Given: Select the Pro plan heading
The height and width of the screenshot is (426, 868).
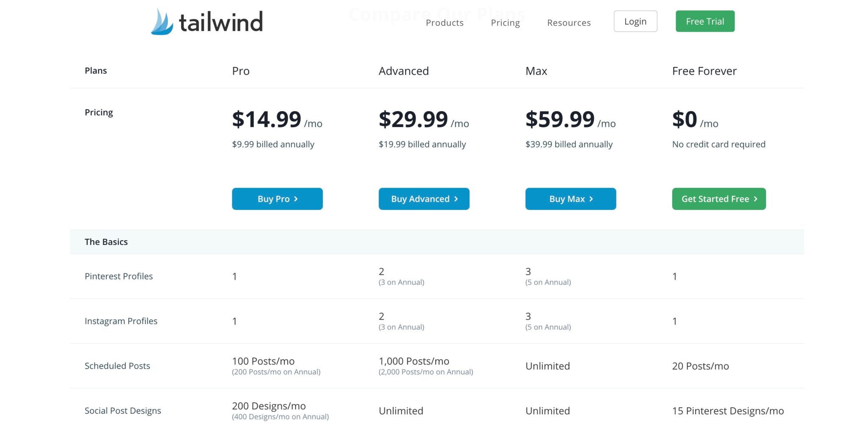Looking at the screenshot, I should click(241, 71).
